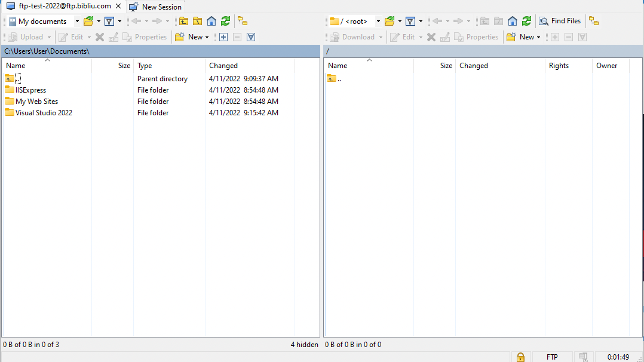Switch to the New Session tab
The image size is (644, 362).
(x=155, y=7)
